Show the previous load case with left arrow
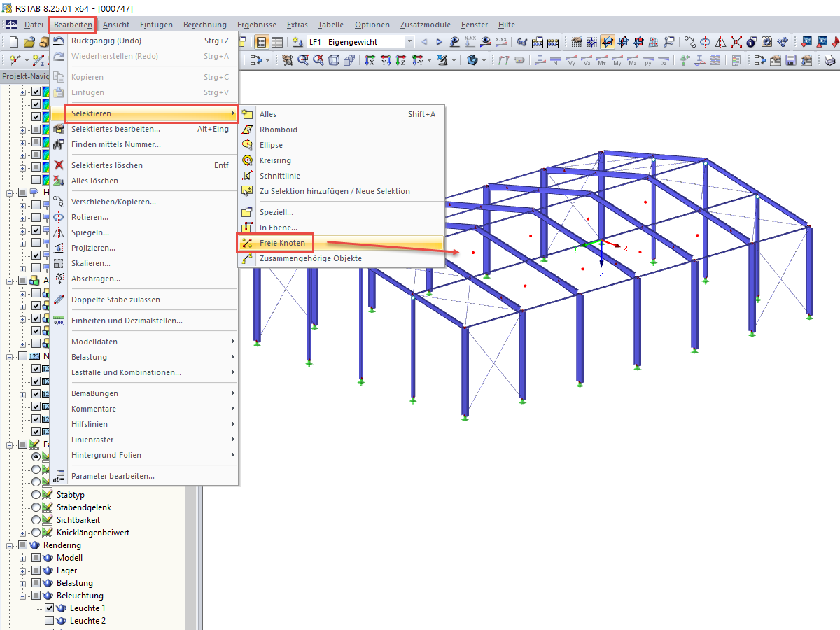The image size is (840, 630). 424,42
